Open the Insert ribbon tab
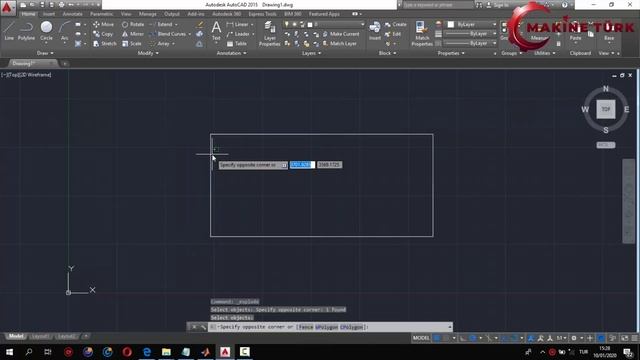The width and height of the screenshot is (640, 360). click(x=49, y=14)
